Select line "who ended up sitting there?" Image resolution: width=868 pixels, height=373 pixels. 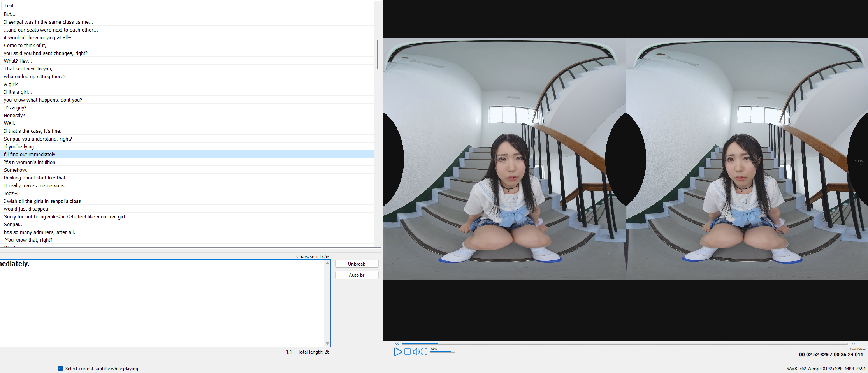tap(188, 77)
